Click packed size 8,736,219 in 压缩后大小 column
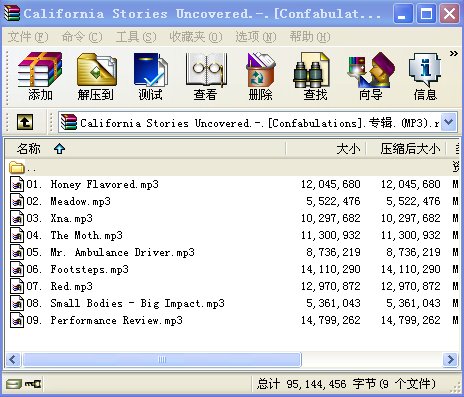 [x=413, y=252]
